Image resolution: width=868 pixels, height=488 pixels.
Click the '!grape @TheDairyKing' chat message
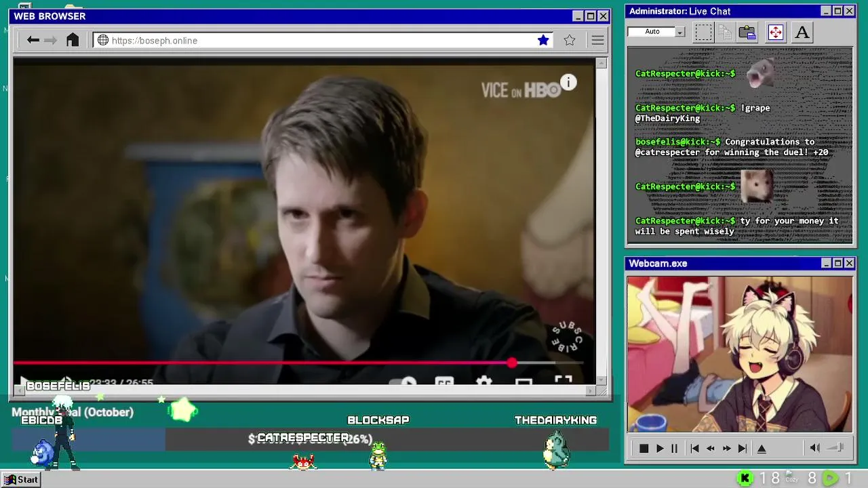[x=703, y=113]
